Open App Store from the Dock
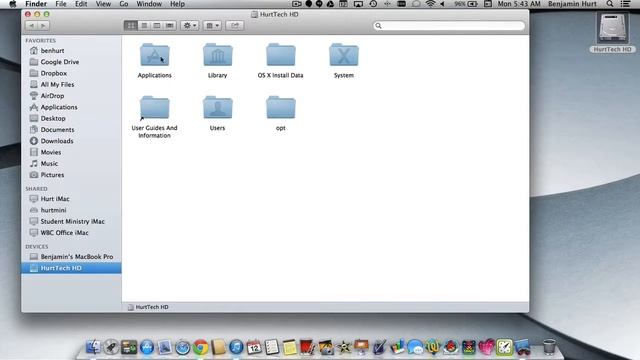Screen dimensions: 640x360 click(x=147, y=347)
